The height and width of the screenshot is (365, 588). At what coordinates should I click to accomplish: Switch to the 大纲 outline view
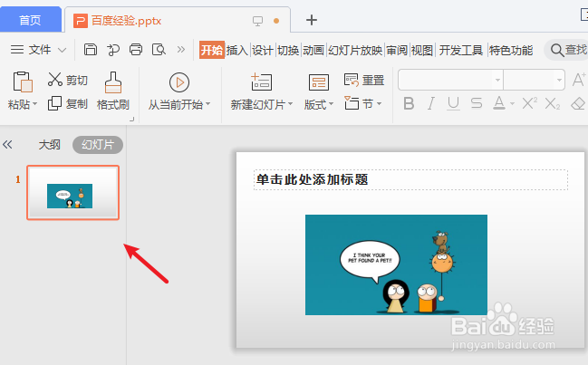(x=49, y=145)
